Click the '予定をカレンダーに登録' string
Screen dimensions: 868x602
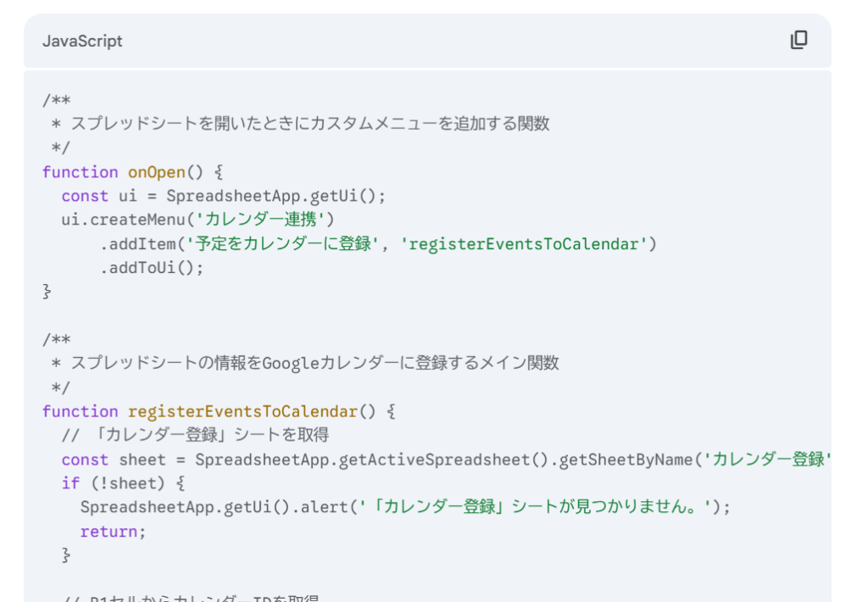(285, 244)
